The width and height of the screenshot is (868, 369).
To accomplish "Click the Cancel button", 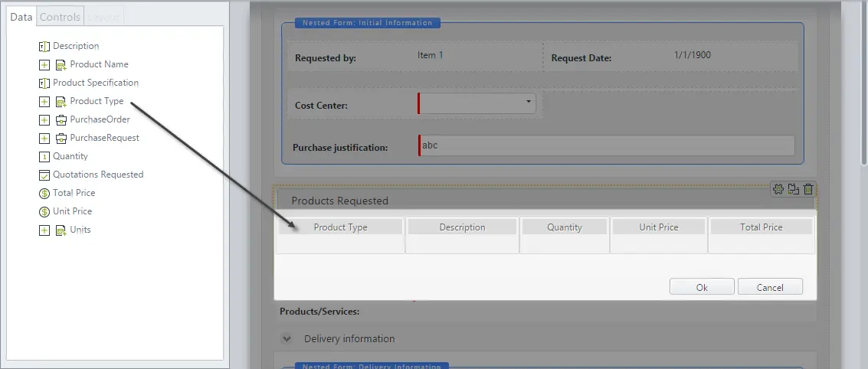I will 770,286.
